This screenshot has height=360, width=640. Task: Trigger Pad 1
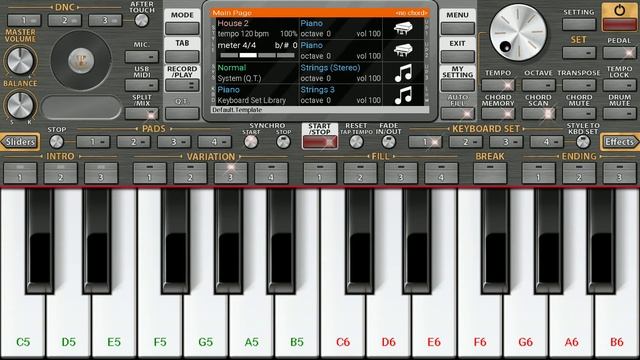93,142
